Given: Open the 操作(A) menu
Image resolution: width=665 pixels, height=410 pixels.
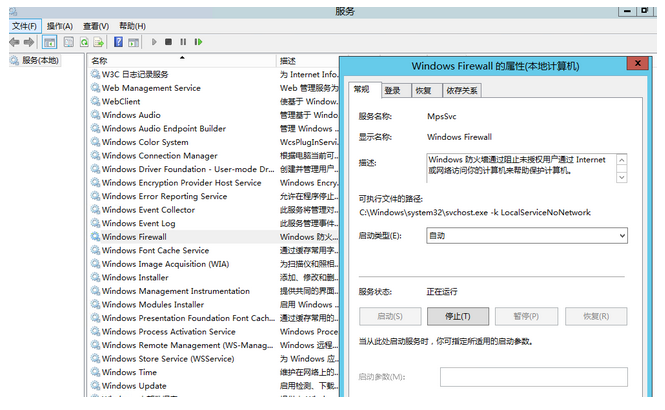Looking at the screenshot, I should 60,26.
